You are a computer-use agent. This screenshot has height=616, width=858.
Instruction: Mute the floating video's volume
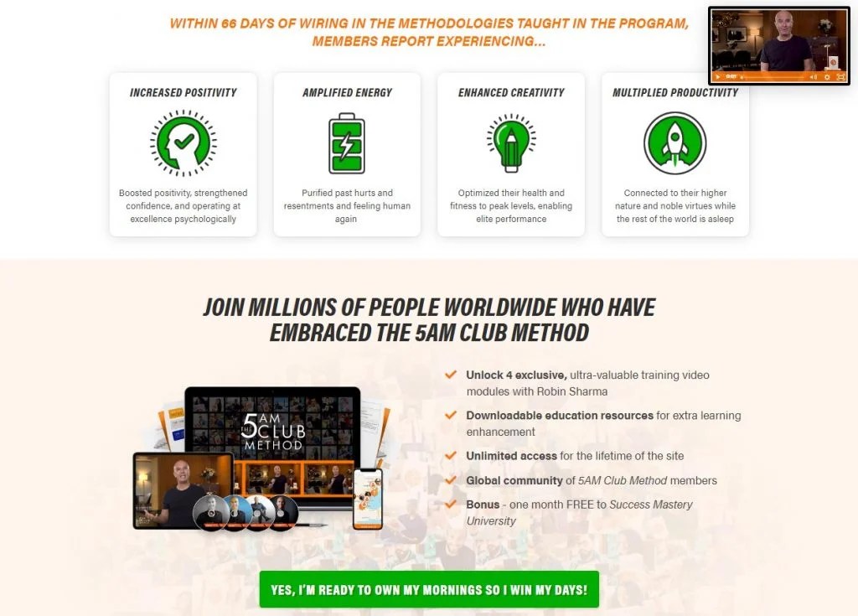(813, 77)
